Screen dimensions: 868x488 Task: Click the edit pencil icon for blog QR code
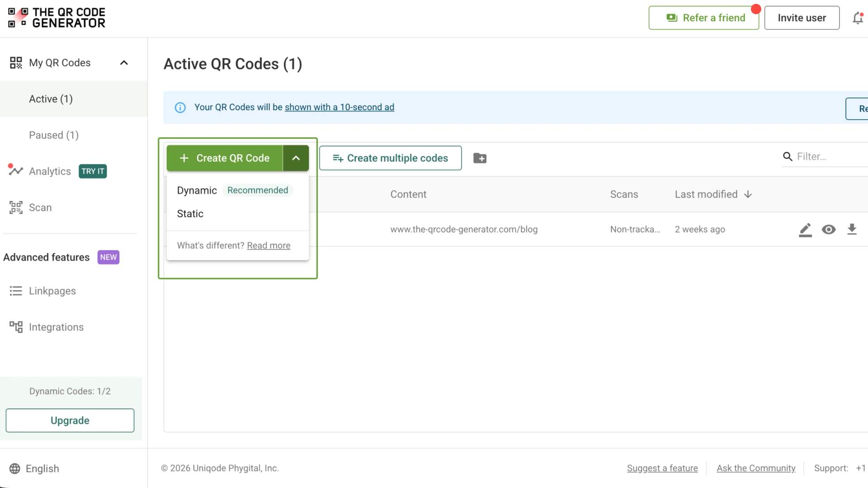(x=805, y=230)
